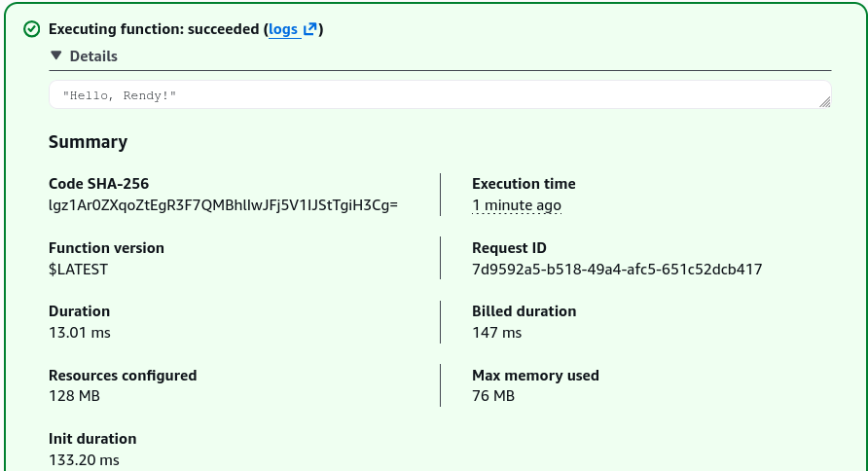The image size is (868, 471).
Task: Click the $LATEST function version value
Action: [x=78, y=270]
